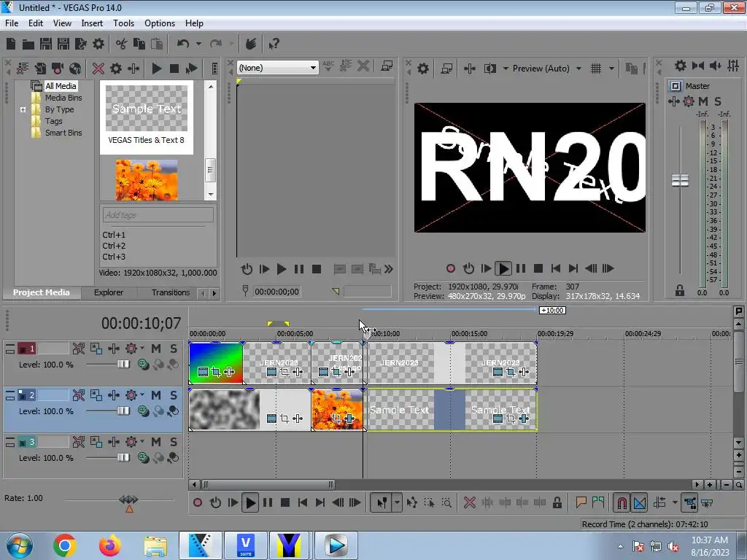Mute video track 2
747x560 pixels.
[x=156, y=395]
